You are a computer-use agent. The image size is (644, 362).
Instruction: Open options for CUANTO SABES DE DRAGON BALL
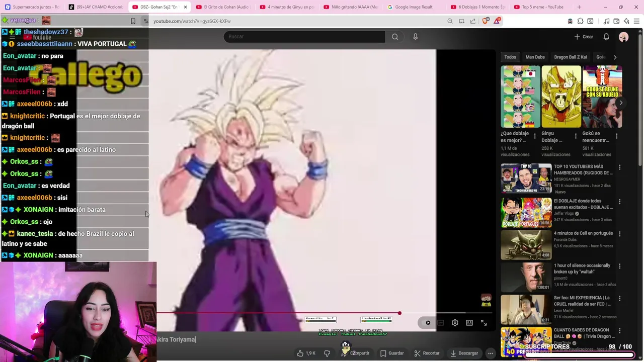pyautogui.click(x=620, y=331)
